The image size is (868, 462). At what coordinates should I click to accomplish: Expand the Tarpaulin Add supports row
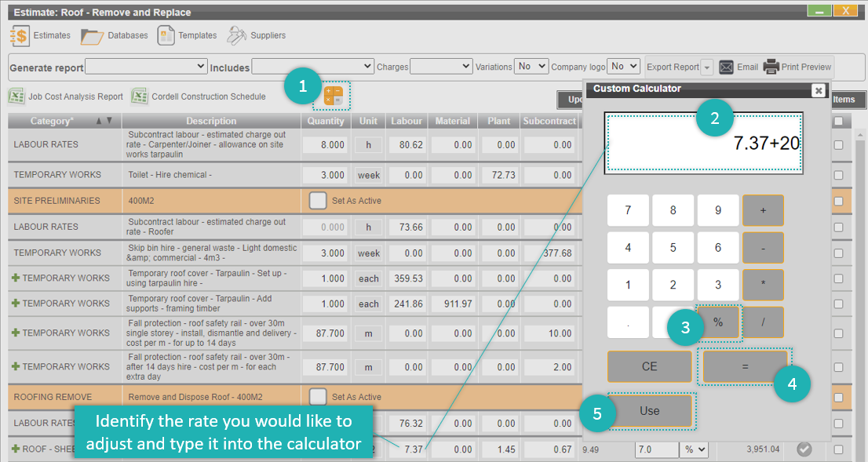(16, 304)
